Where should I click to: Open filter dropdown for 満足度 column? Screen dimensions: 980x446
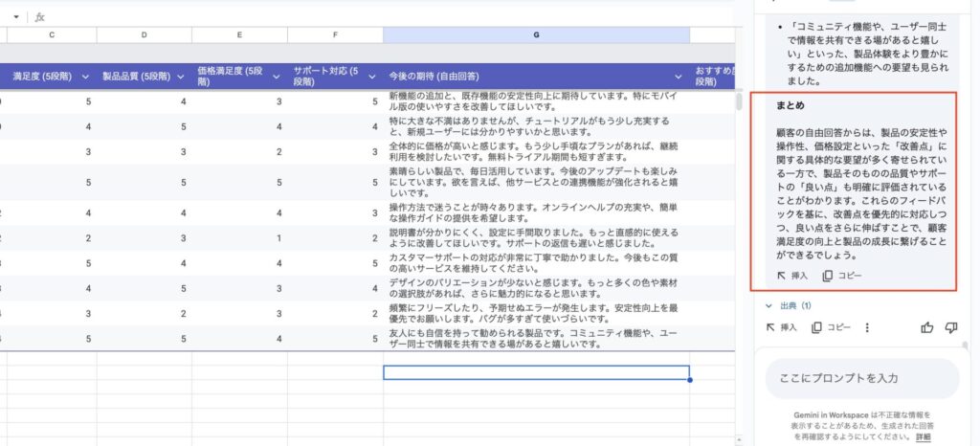(x=85, y=77)
